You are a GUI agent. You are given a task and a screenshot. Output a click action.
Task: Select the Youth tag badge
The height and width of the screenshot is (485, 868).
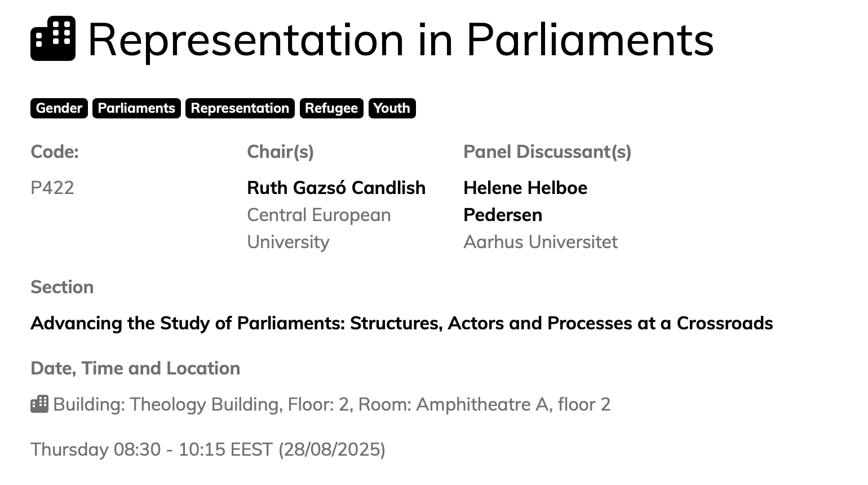coord(392,108)
